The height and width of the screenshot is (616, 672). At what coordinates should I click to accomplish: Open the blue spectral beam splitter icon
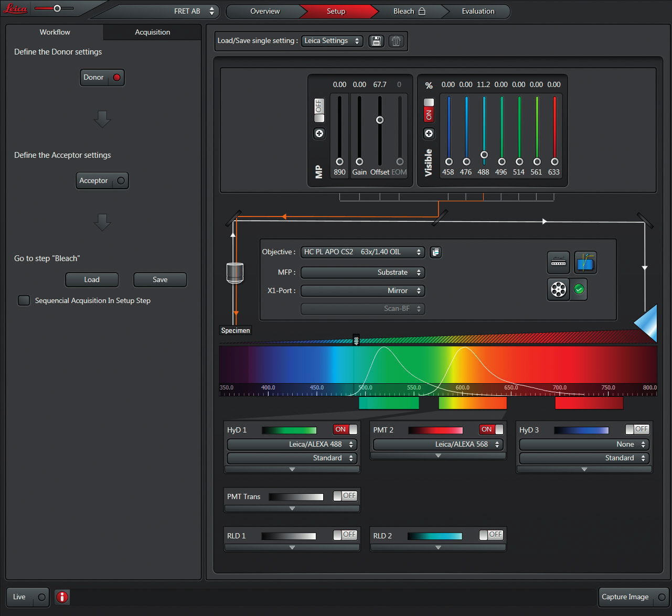point(585,262)
